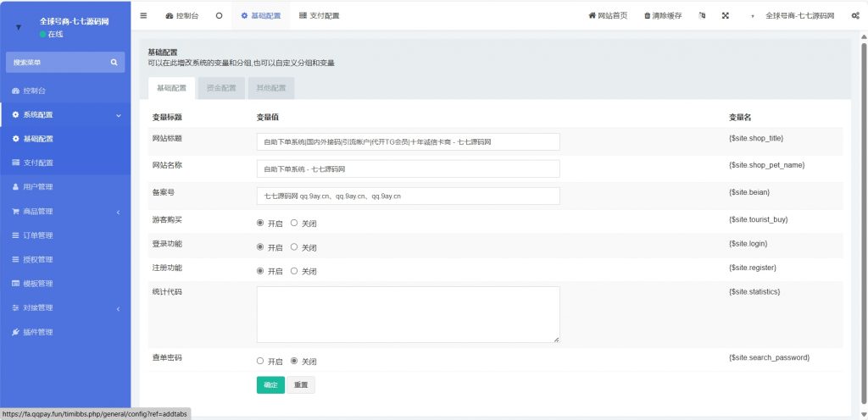Set 游客购买 to 关闭

(294, 224)
